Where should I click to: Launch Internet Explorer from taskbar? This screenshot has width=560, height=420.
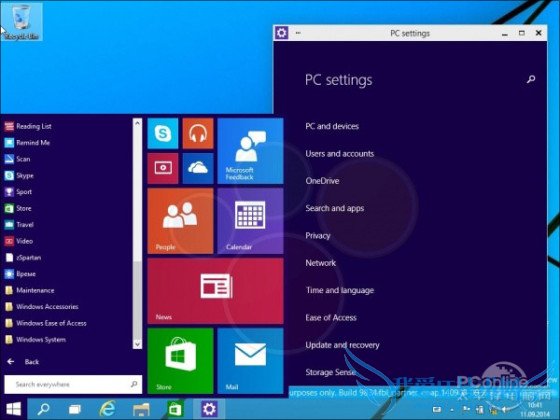tap(107, 409)
